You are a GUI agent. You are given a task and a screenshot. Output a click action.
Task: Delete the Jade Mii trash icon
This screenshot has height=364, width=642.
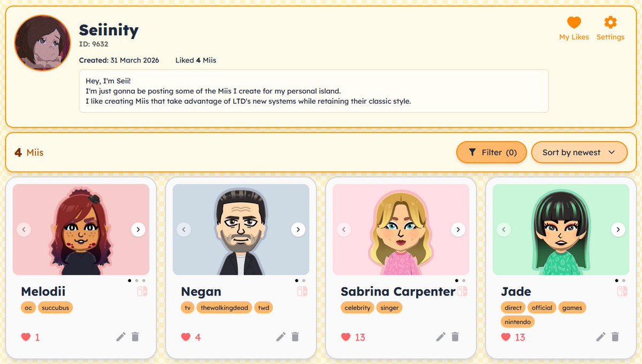(x=615, y=337)
